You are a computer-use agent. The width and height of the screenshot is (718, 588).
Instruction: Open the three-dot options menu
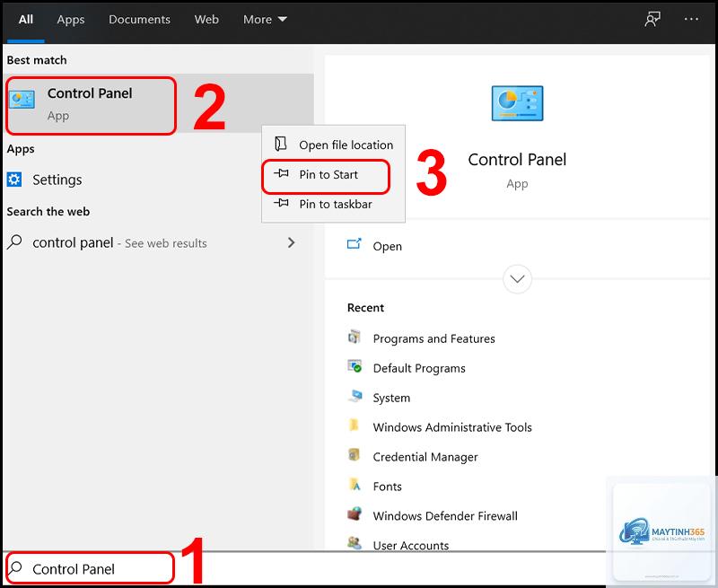click(x=691, y=19)
